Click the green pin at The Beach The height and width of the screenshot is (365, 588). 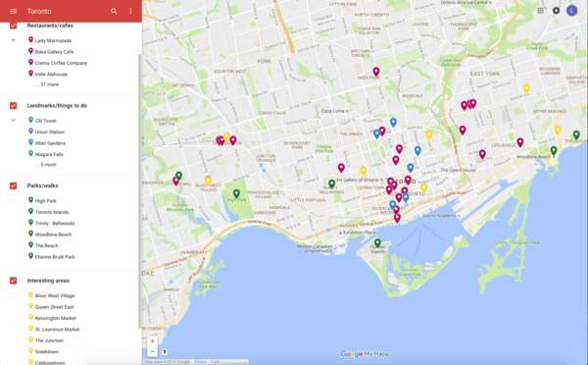click(576, 134)
